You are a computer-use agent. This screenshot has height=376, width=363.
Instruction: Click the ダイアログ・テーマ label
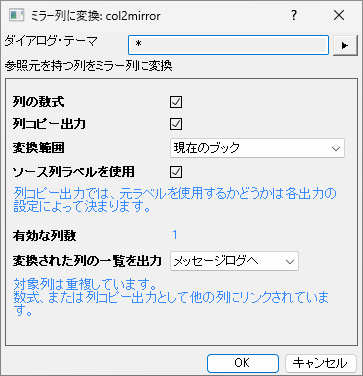[51, 42]
